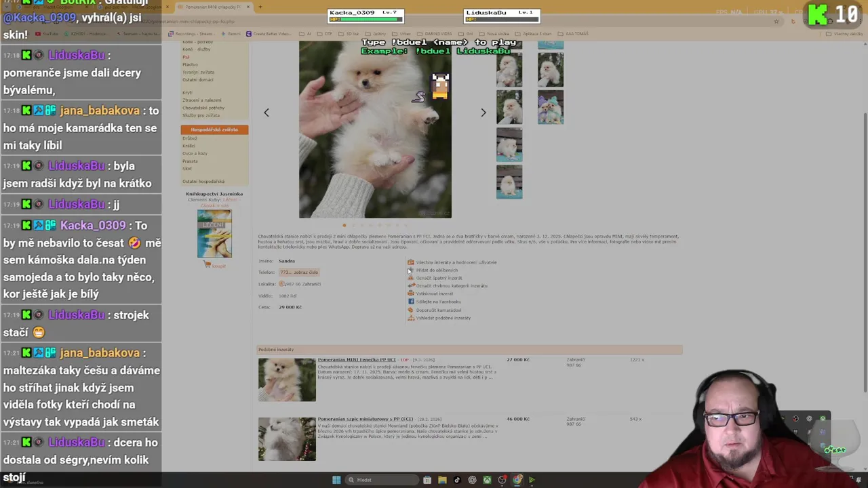Open the Drůbež category
The height and width of the screenshot is (488, 868).
(x=190, y=138)
